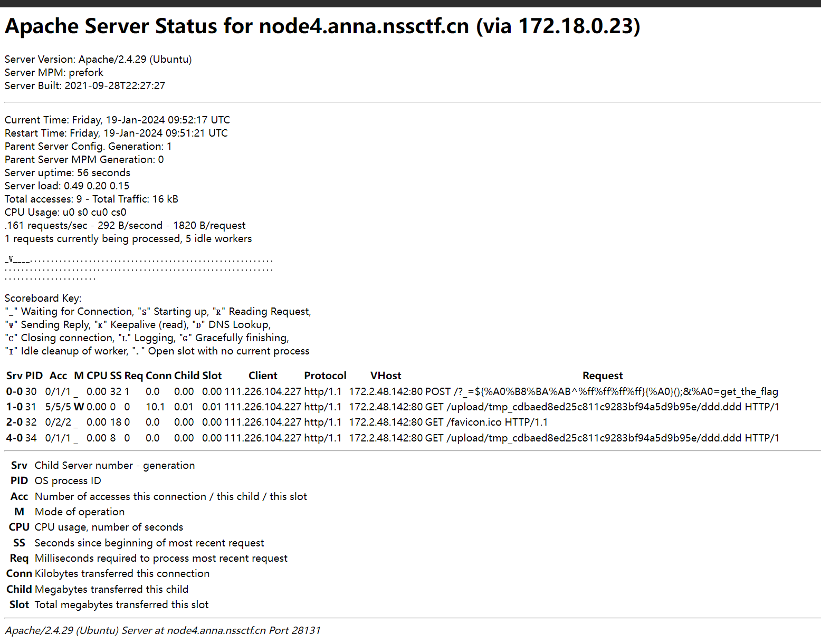Click the GET /favicon.ico request cell
The height and width of the screenshot is (644, 821).
click(486, 422)
